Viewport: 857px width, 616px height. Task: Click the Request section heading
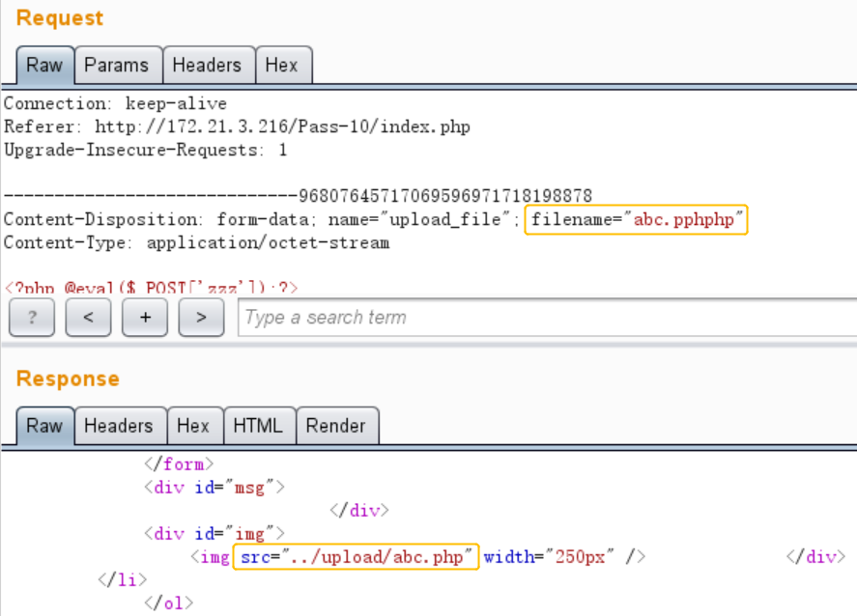[60, 18]
